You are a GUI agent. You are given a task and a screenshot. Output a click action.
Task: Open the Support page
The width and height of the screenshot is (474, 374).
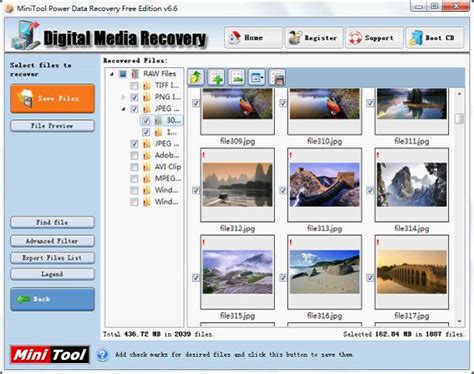374,38
